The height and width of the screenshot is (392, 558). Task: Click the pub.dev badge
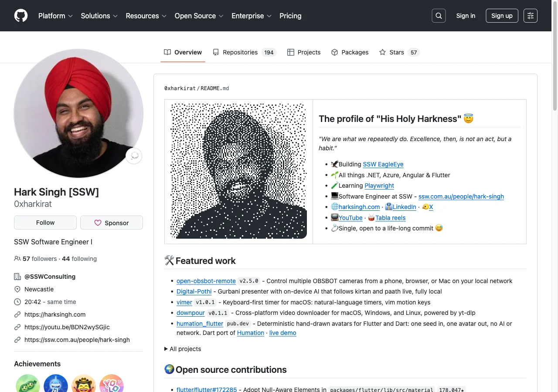click(x=238, y=324)
